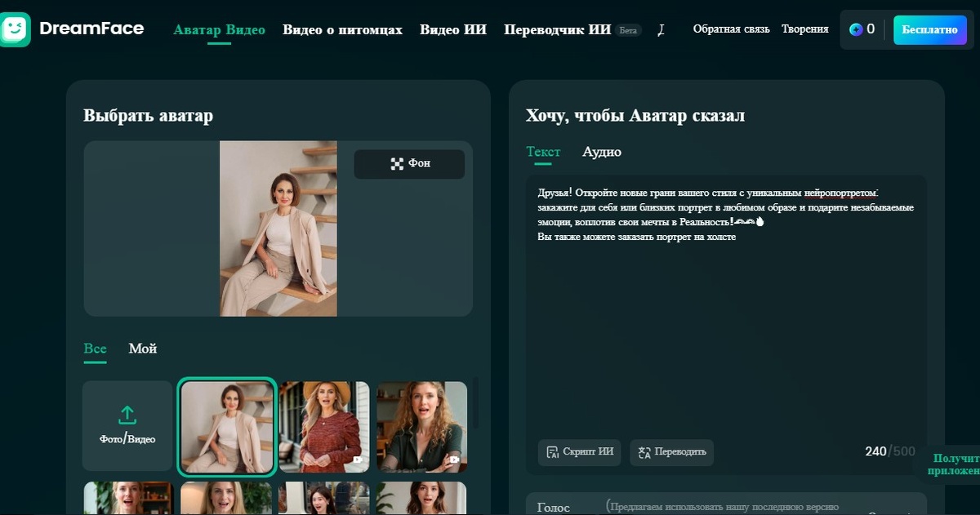The width and height of the screenshot is (980, 515).
Task: Click the Переводить translate button
Action: tap(671, 452)
